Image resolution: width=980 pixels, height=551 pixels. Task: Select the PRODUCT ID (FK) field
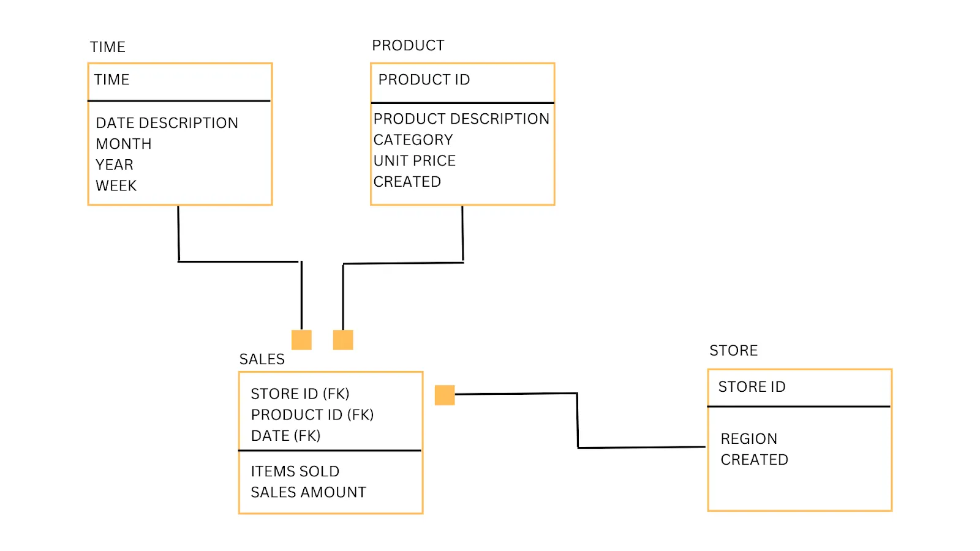pos(312,414)
